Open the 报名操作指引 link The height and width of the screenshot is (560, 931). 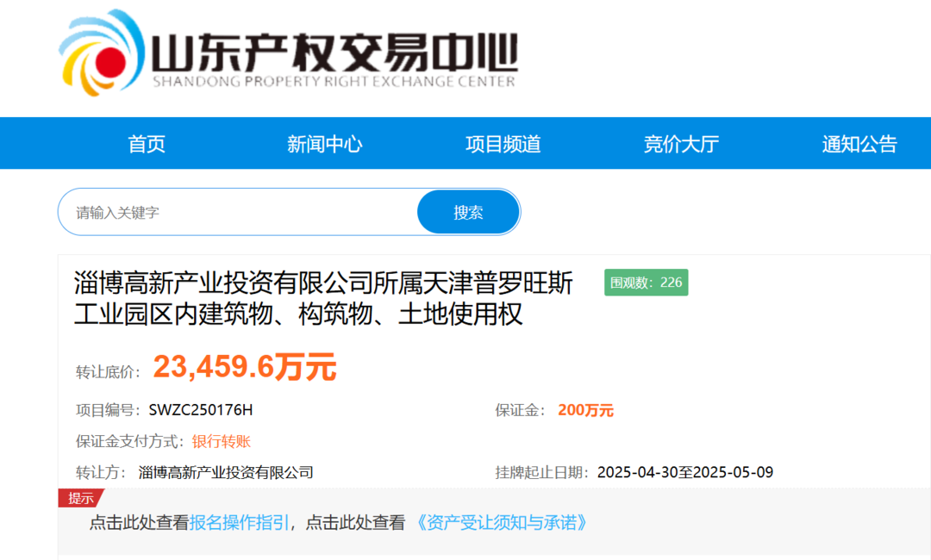click(240, 522)
